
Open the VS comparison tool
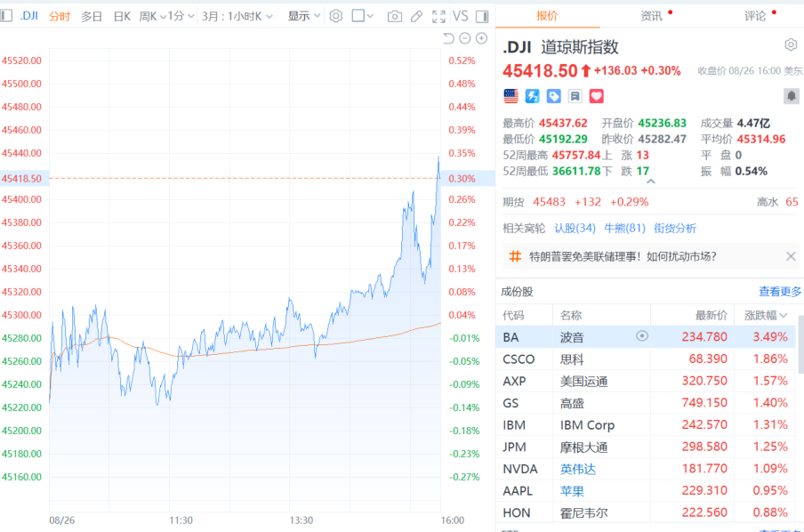[x=460, y=16]
